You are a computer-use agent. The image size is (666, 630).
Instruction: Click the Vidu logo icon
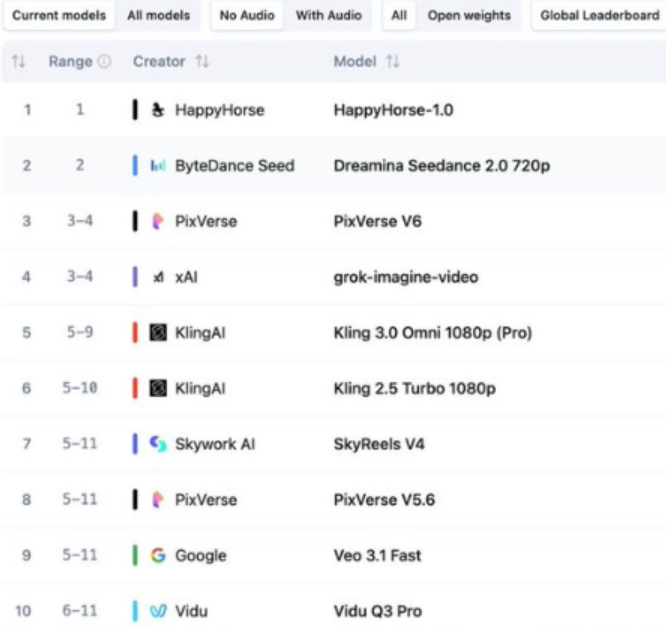tap(158, 611)
